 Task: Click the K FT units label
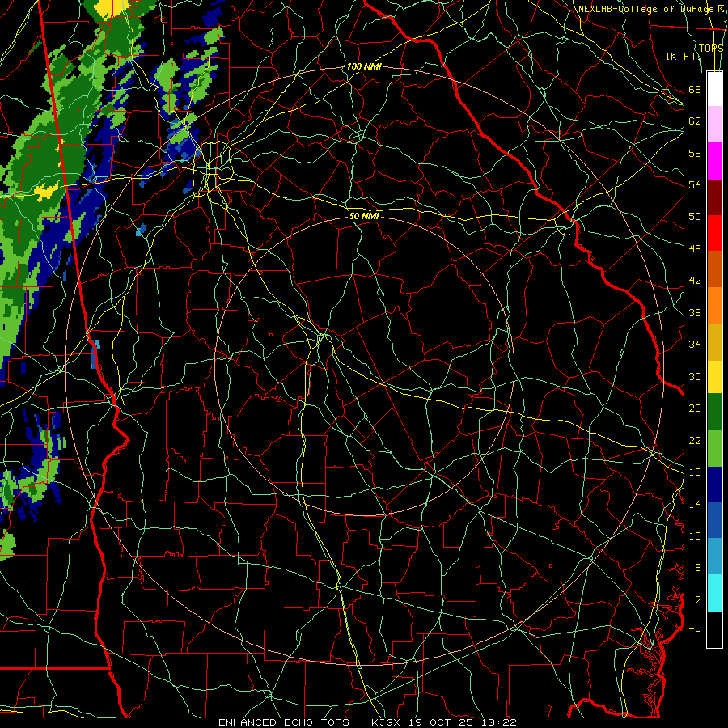pos(684,56)
